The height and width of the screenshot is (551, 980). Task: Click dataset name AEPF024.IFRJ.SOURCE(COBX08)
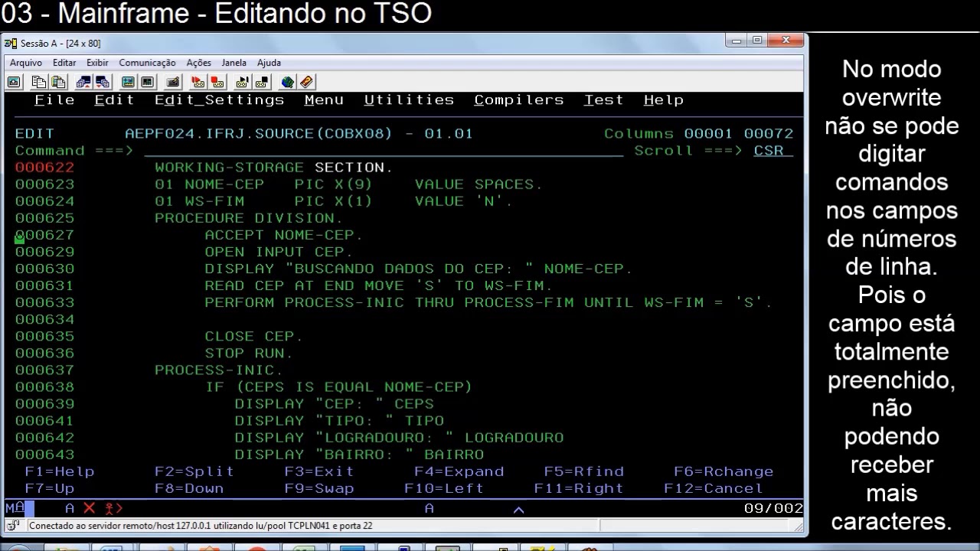(x=259, y=134)
